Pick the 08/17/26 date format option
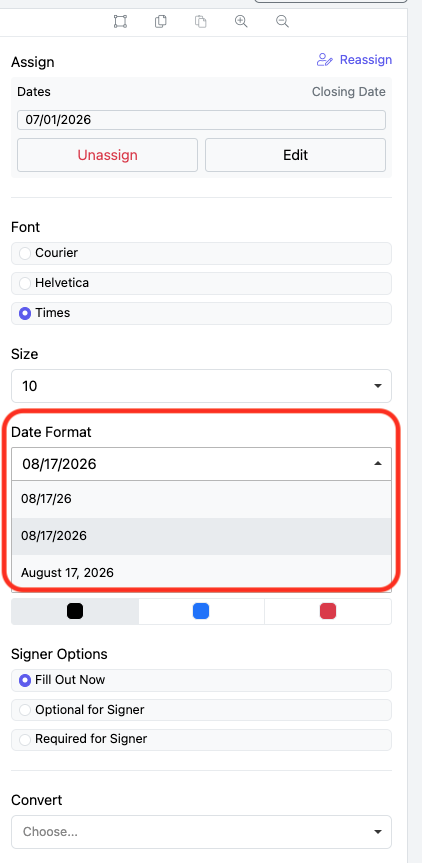This screenshot has width=422, height=863. (201, 499)
